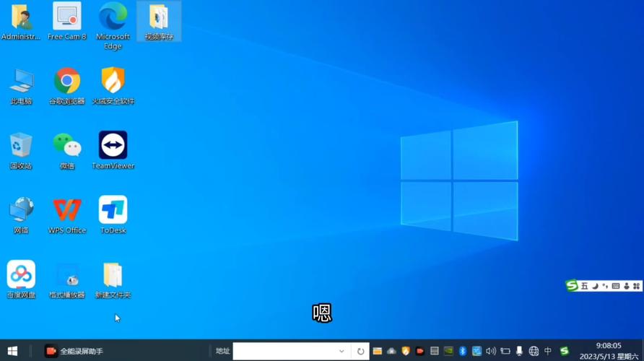This screenshot has height=361, width=644.
Task: Focus the taskbar 地址 address input box
Action: pos(284,351)
